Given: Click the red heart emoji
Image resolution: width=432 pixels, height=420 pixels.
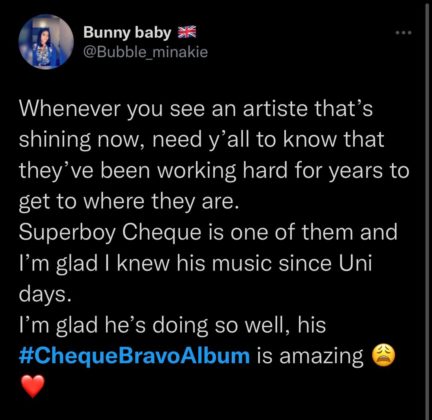Looking at the screenshot, I should point(33,386).
